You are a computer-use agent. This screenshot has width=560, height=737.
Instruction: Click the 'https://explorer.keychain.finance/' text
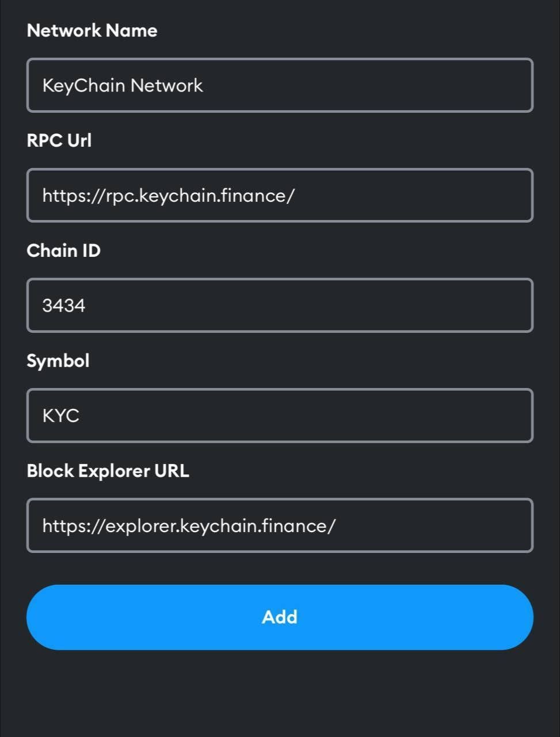tap(189, 525)
